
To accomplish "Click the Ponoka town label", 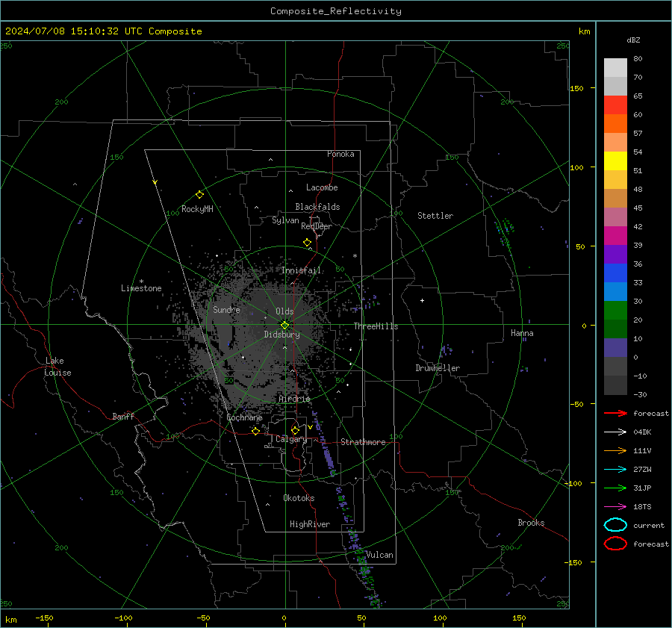I will pyautogui.click(x=340, y=154).
